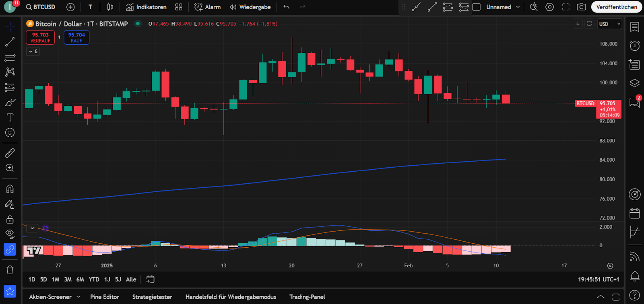Open the T interval selector
The height and width of the screenshot is (304, 644).
91,7
